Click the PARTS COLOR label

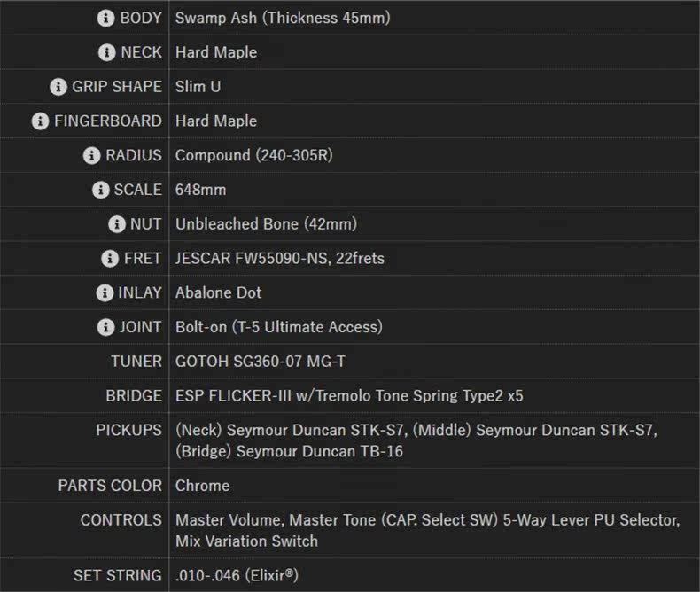point(110,486)
